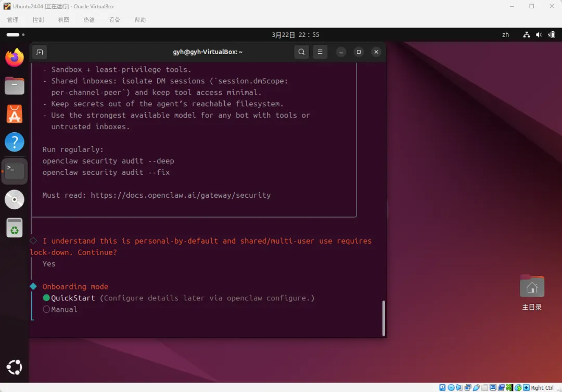The width and height of the screenshot is (562, 392).
Task: Click the blue down-arrow keyboard capture icon
Action: [x=526, y=387]
